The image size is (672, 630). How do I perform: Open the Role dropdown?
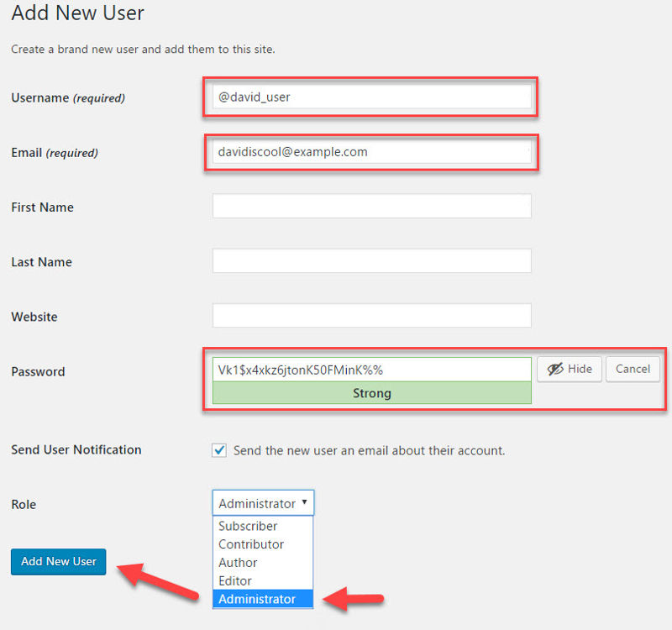pos(262,502)
